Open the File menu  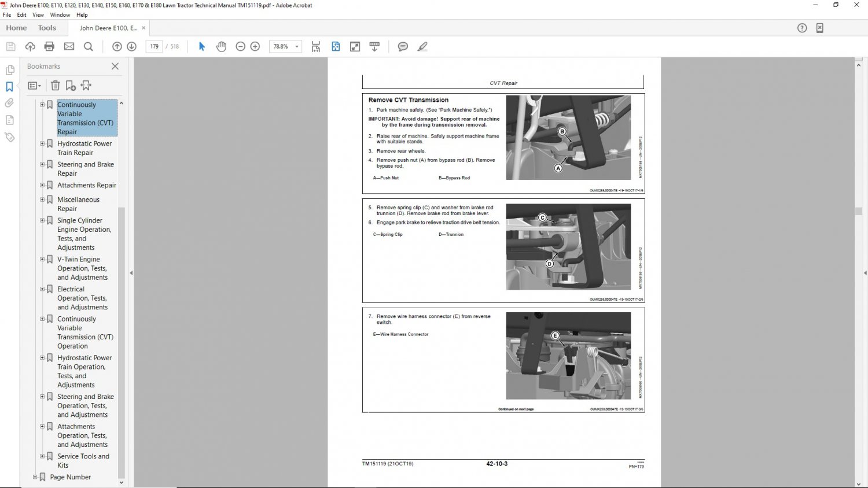tap(7, 15)
